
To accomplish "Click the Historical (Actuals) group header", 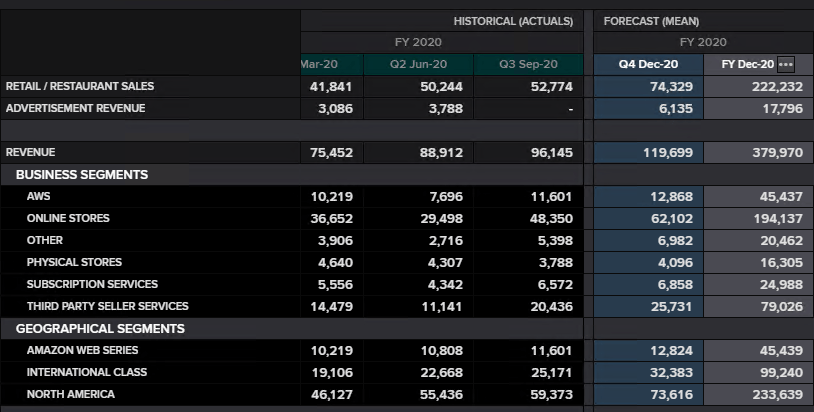I will point(513,21).
